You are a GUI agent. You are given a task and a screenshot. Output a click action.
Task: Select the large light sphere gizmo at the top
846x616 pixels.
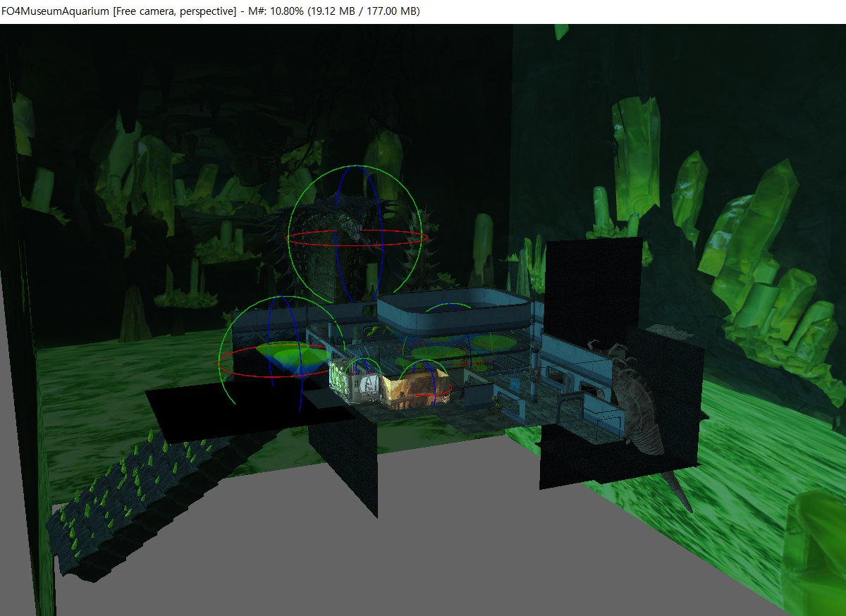[x=358, y=235]
